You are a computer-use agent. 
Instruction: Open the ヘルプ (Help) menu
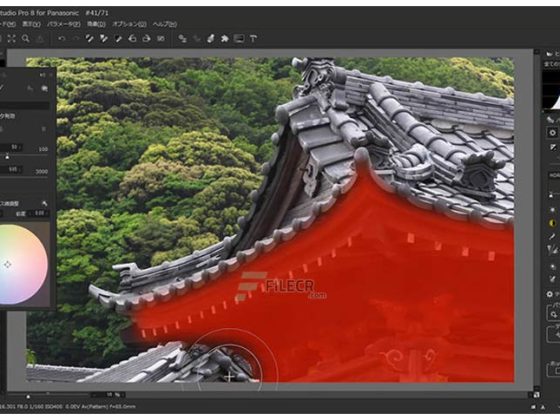tap(165, 24)
